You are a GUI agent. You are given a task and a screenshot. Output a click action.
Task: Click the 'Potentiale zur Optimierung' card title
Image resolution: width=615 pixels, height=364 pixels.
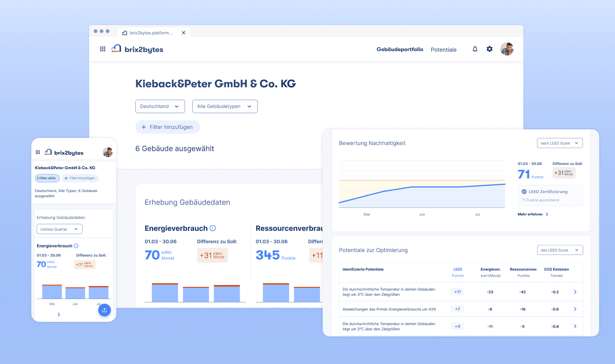point(373,250)
